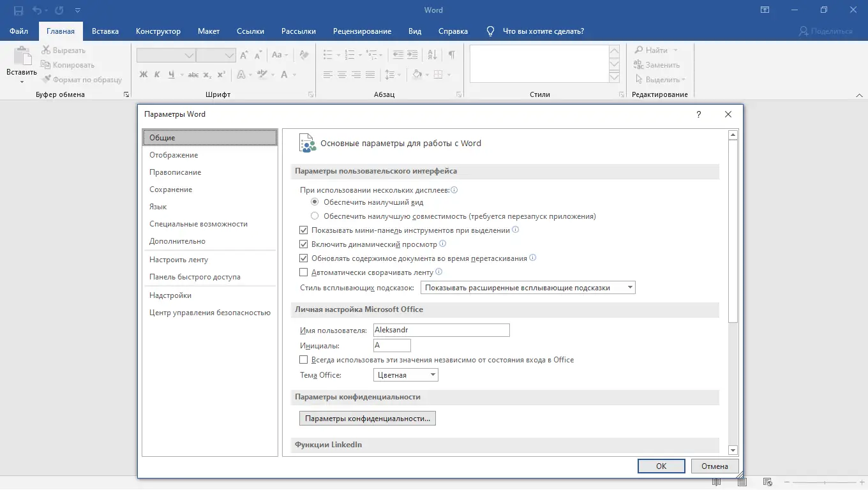This screenshot has height=490, width=868.
Task: Switch to the Конструктор ribbon tab
Action: (158, 31)
